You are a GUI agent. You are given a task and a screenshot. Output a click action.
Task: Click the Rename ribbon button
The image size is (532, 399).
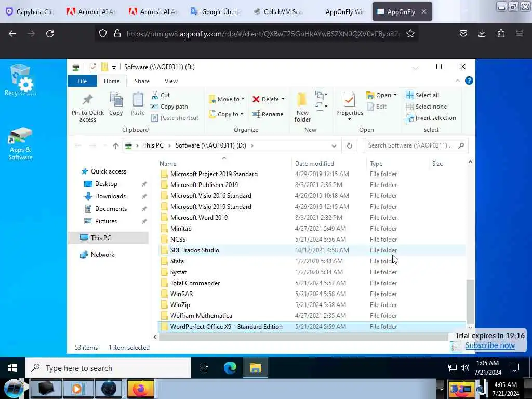[268, 114]
